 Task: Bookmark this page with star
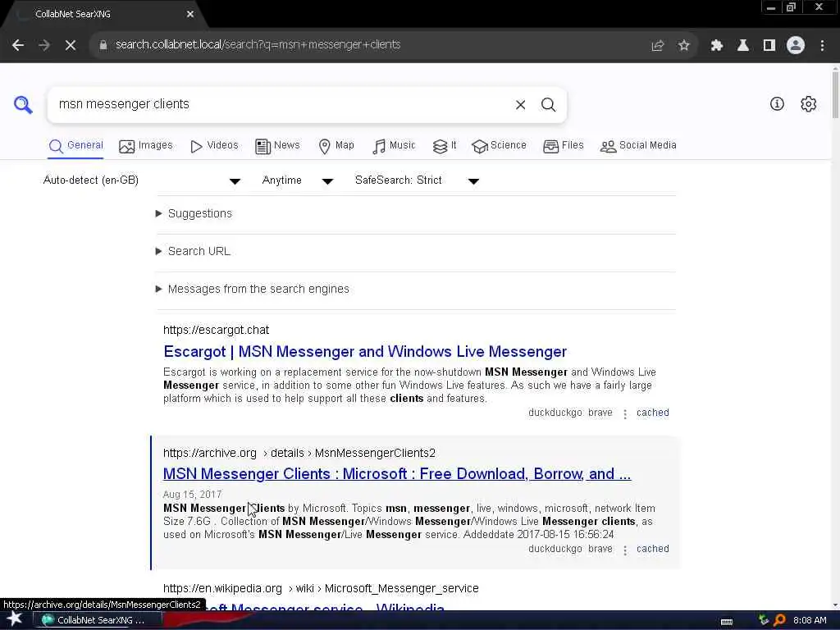coord(683,46)
